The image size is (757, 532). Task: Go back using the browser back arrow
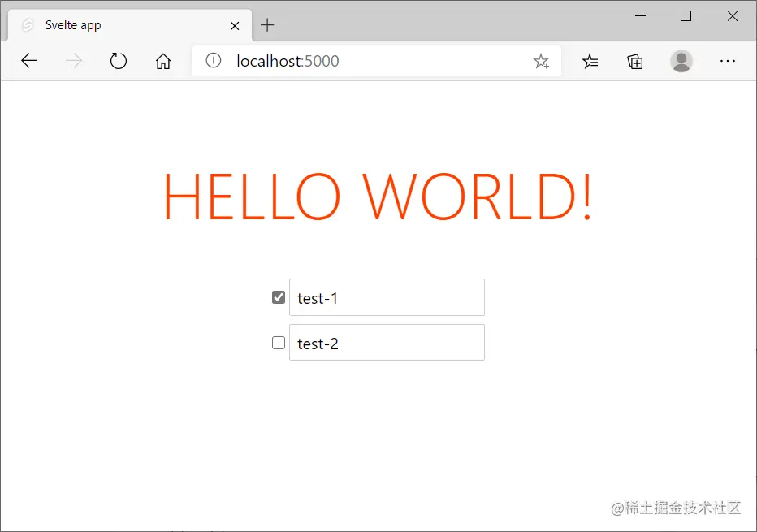[29, 61]
